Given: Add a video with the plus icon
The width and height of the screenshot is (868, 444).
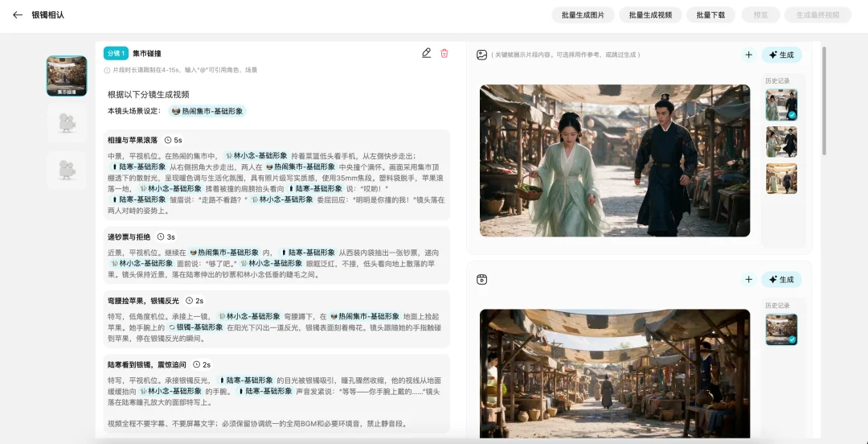Looking at the screenshot, I should 748,279.
